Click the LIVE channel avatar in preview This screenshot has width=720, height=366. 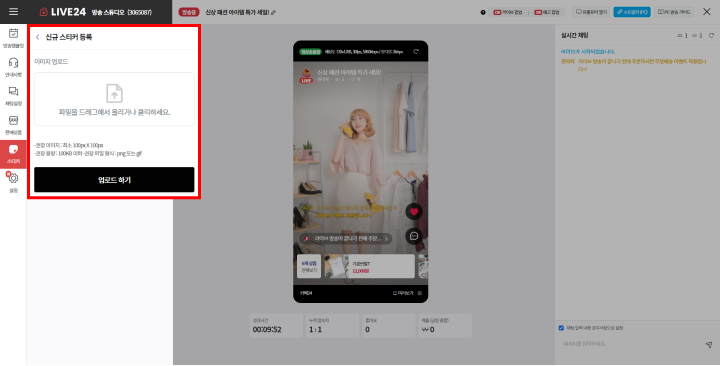(306, 75)
